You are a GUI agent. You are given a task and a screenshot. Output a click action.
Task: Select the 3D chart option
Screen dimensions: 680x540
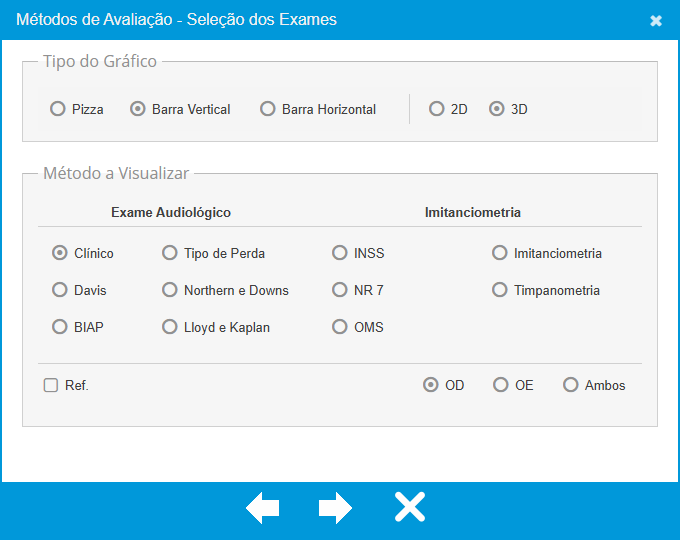497,109
